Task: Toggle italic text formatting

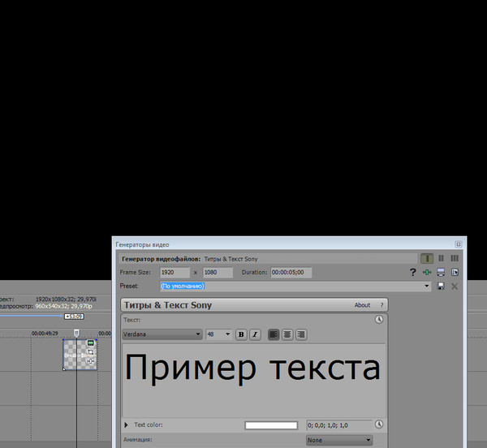Action: pos(255,334)
